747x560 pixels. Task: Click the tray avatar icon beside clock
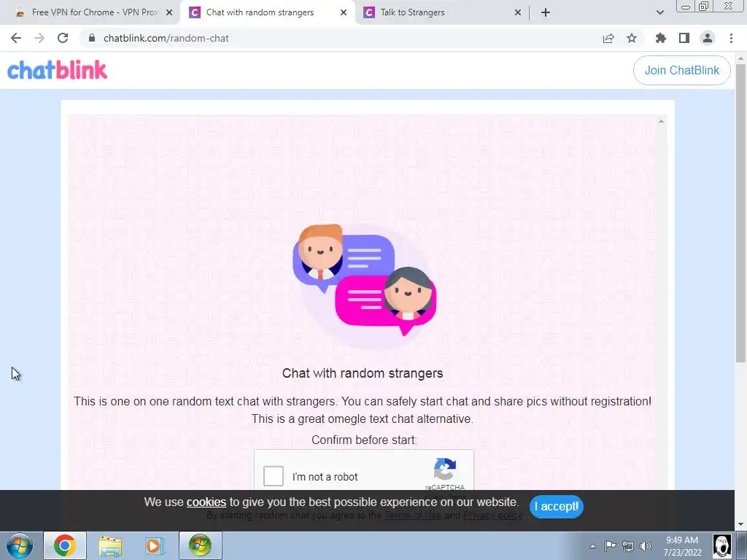pos(721,545)
